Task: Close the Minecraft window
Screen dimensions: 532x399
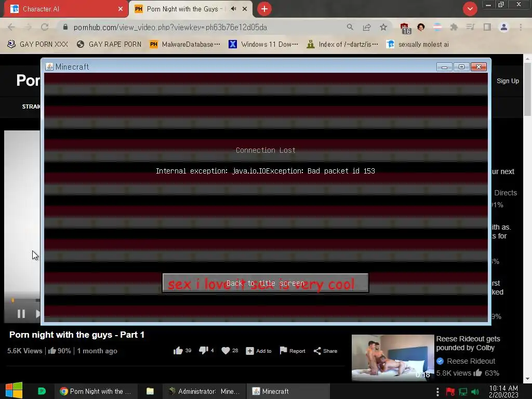Action: (x=478, y=67)
